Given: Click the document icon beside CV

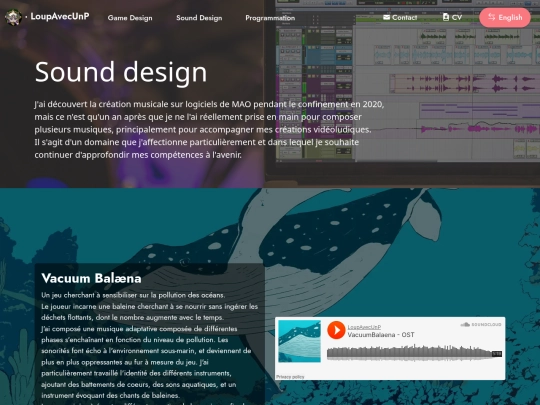Looking at the screenshot, I should point(446,17).
